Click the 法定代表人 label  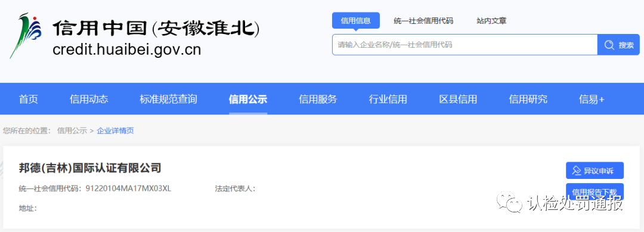(x=235, y=189)
